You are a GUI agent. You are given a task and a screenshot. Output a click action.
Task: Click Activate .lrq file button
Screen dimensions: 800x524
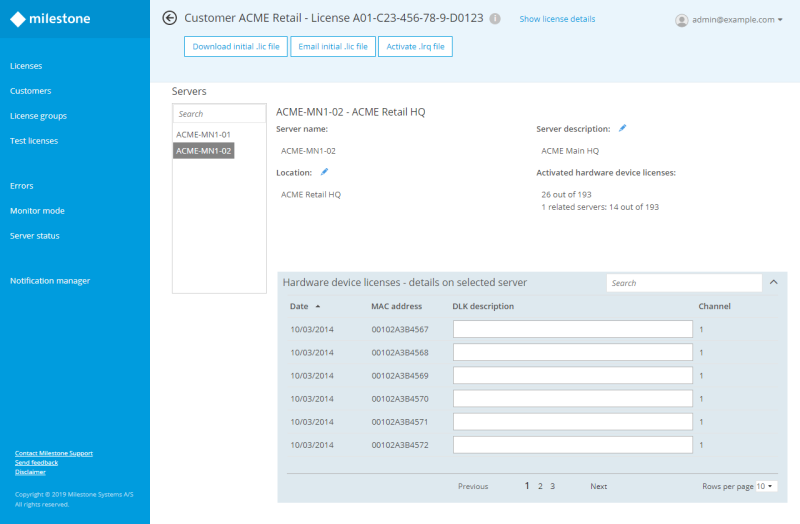pos(415,46)
